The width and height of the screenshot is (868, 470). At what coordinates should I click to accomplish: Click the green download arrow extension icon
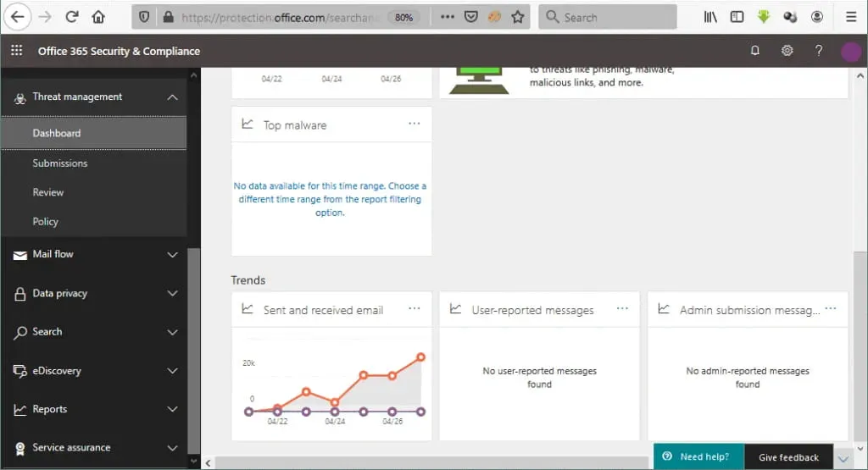pos(764,17)
